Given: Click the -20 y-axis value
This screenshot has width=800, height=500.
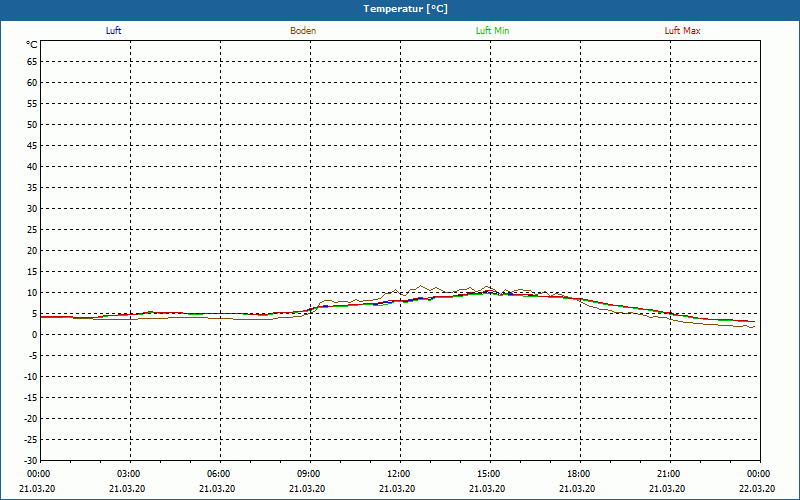Looking at the screenshot, I should coord(31,419).
